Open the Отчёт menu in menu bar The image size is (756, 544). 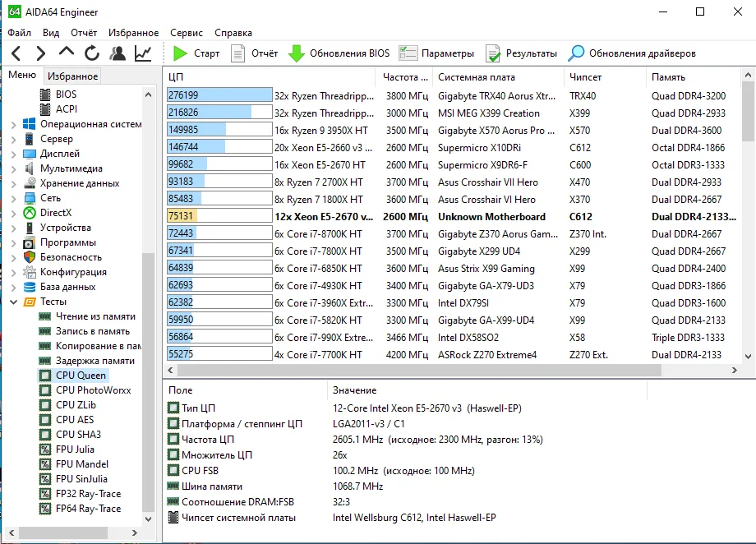[x=84, y=33]
